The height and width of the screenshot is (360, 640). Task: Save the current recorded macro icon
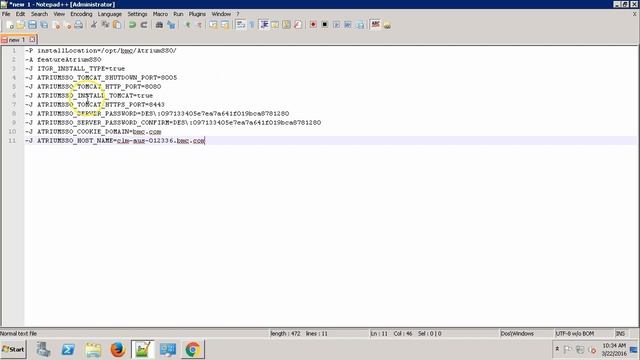pyautogui.click(x=360, y=25)
